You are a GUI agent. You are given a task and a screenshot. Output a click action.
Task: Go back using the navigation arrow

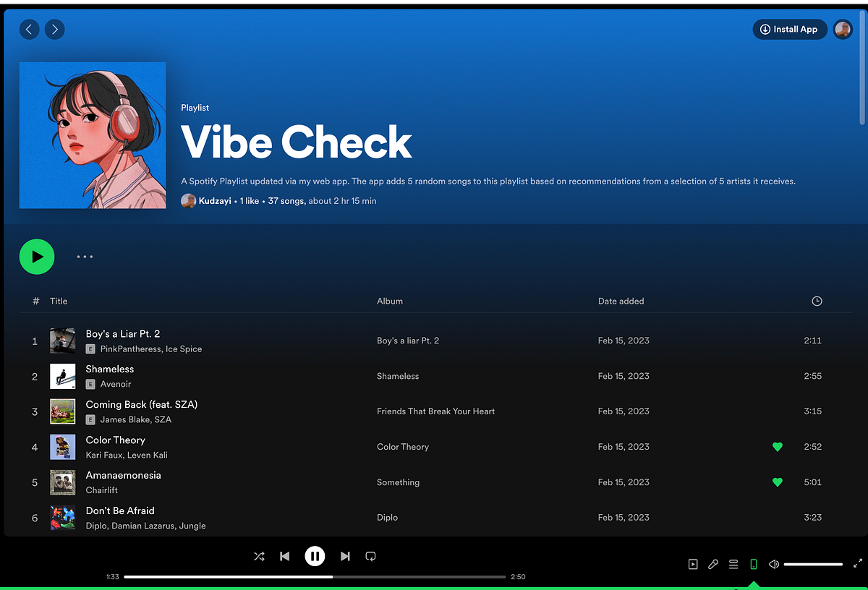(29, 29)
